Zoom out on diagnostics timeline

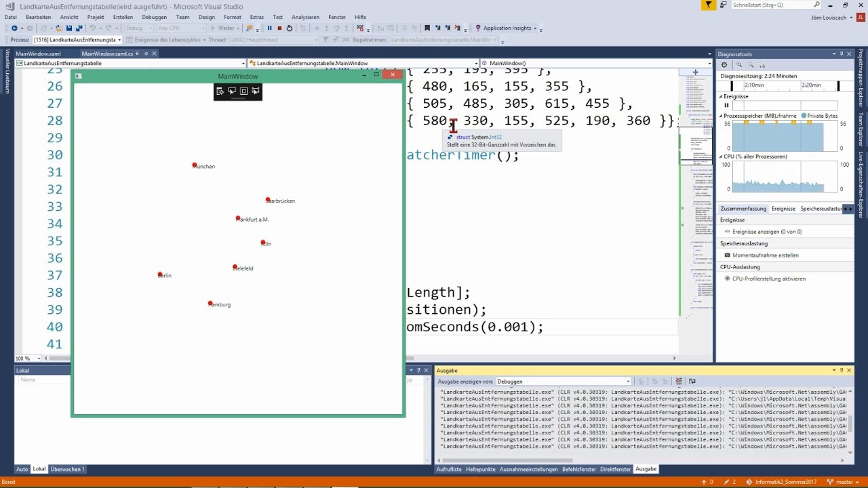coord(751,65)
